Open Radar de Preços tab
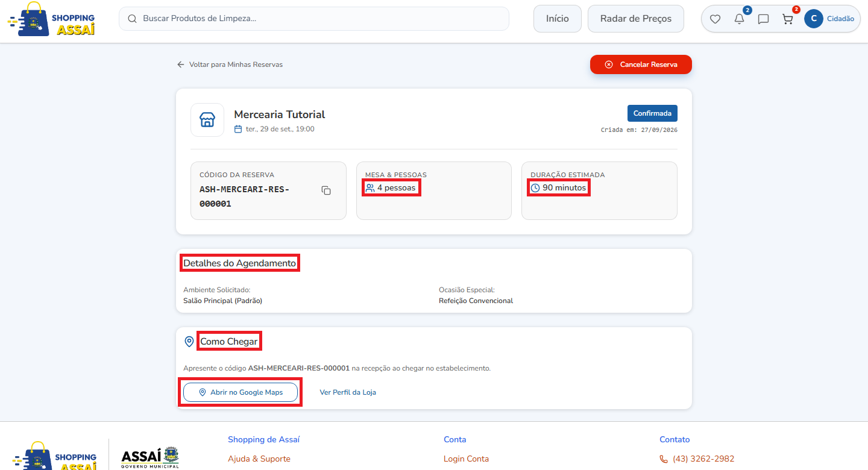868x470 pixels. [636, 19]
